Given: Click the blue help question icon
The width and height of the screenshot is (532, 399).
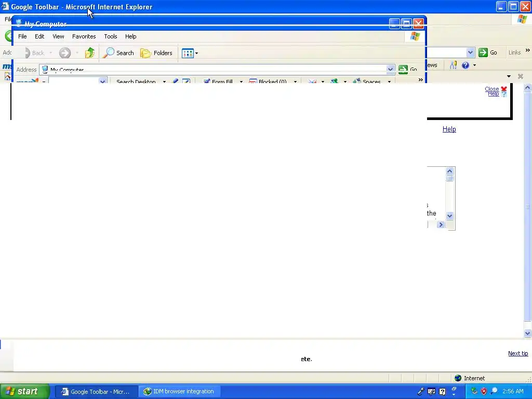Looking at the screenshot, I should 465,65.
